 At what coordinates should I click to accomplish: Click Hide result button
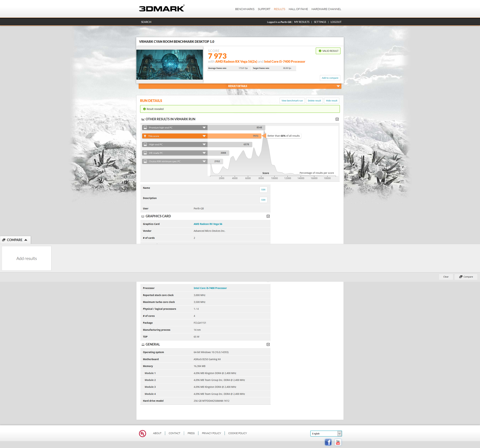tap(331, 101)
